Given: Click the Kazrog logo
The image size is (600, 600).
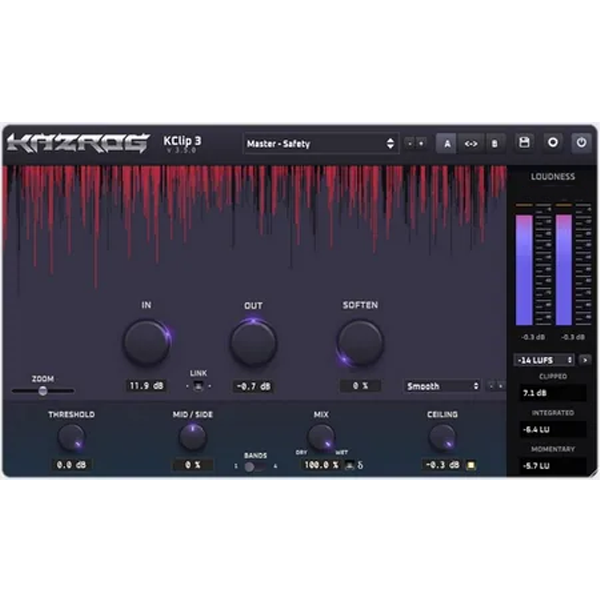Looking at the screenshot, I should [77, 143].
